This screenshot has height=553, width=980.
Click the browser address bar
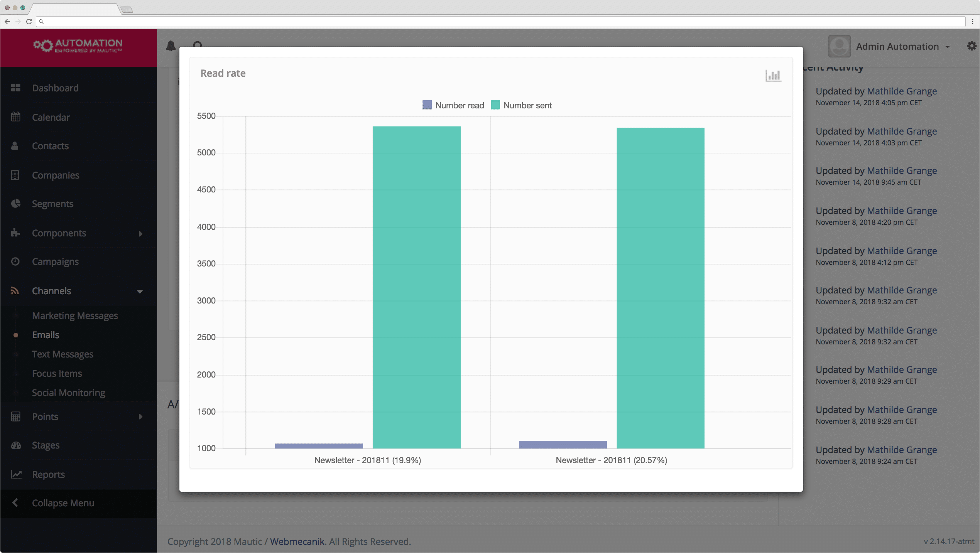click(502, 22)
